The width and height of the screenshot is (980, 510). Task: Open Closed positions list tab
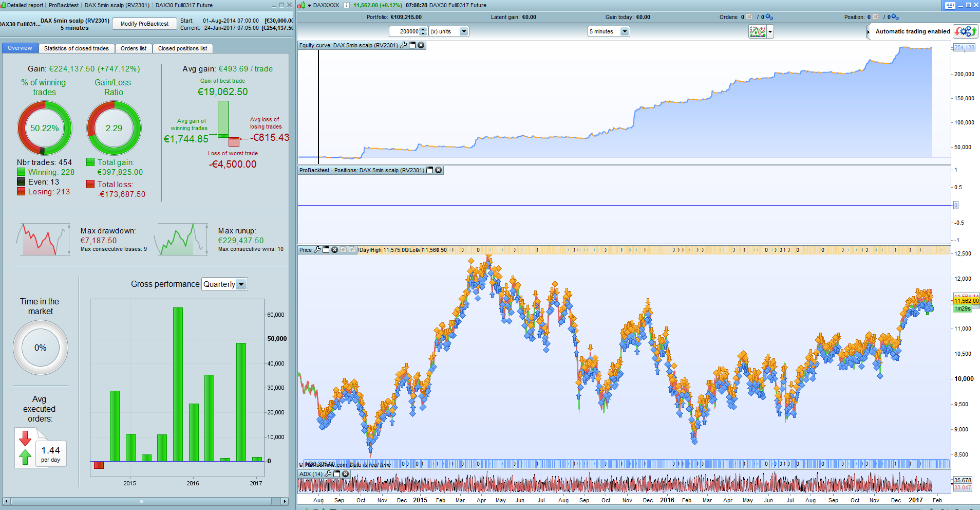pyautogui.click(x=182, y=48)
